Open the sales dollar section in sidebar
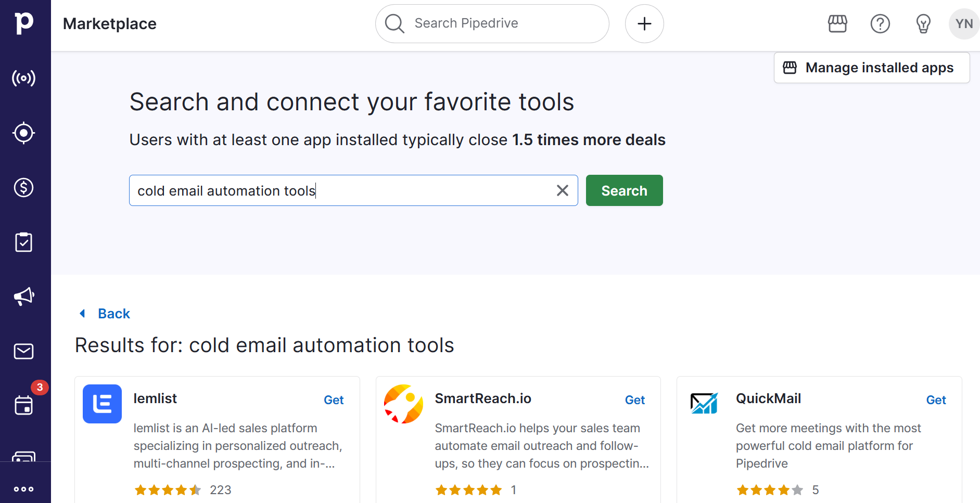 (x=23, y=188)
